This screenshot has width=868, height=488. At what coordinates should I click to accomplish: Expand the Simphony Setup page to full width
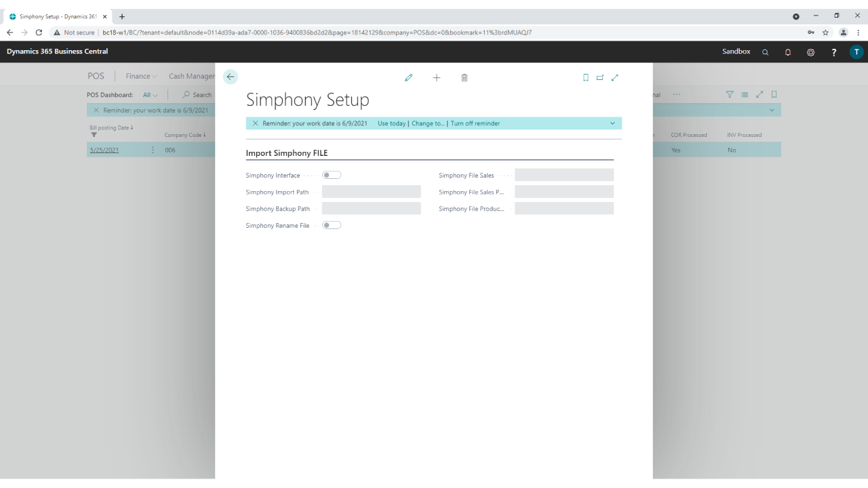point(615,78)
